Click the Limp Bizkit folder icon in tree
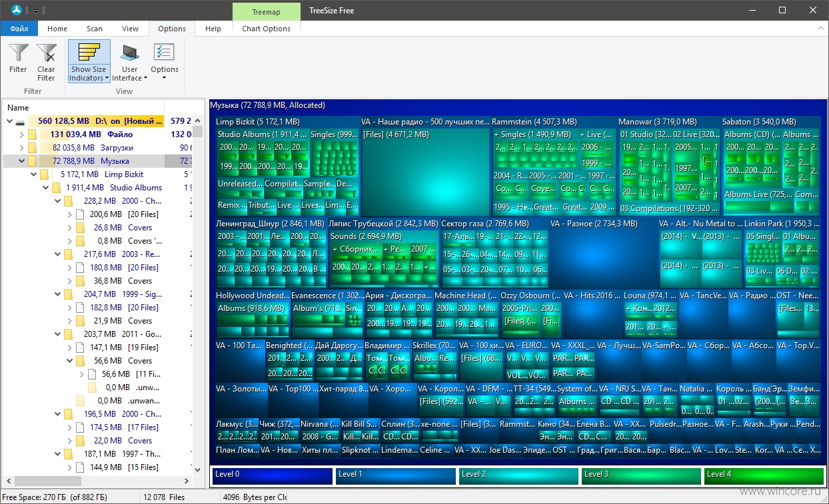The image size is (829, 504). tap(45, 174)
